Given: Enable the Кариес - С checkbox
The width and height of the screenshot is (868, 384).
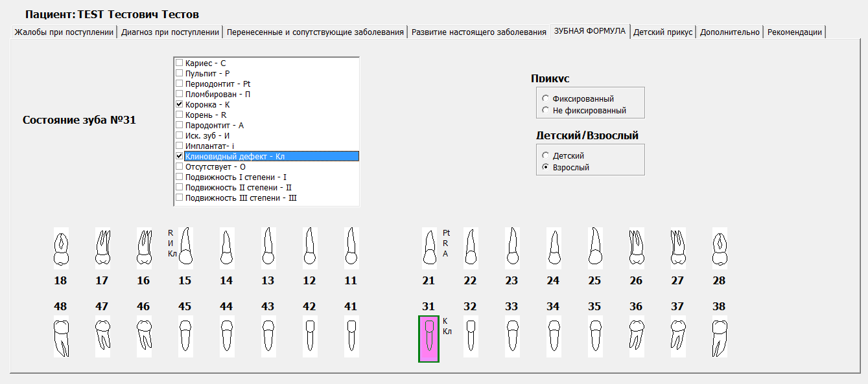Looking at the screenshot, I should coord(180,63).
